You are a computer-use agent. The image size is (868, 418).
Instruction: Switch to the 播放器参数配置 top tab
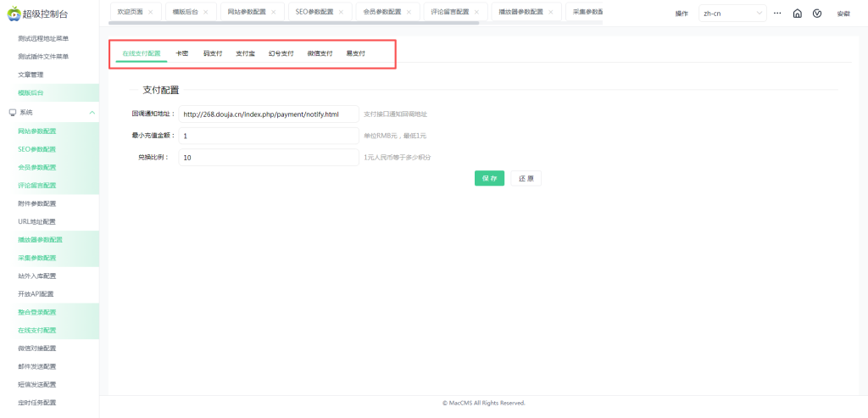(521, 12)
